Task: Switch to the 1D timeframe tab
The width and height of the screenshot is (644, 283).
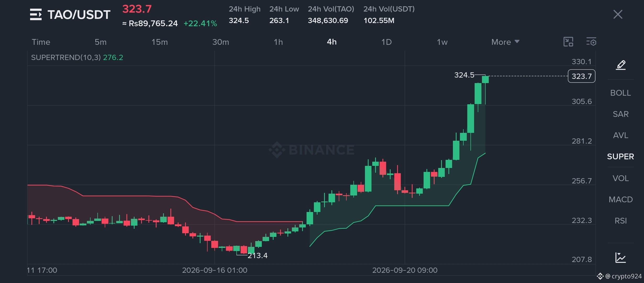Action: [386, 42]
